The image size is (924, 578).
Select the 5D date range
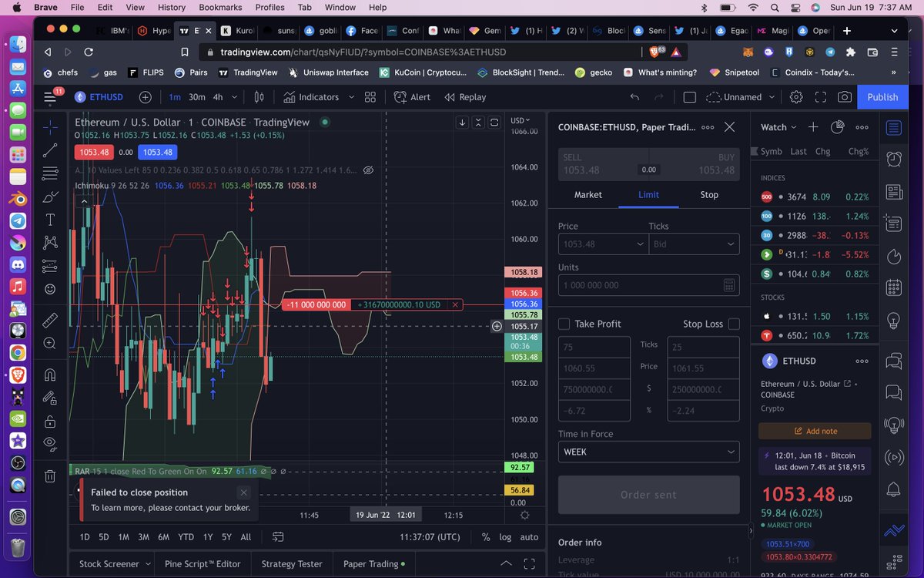pos(103,537)
